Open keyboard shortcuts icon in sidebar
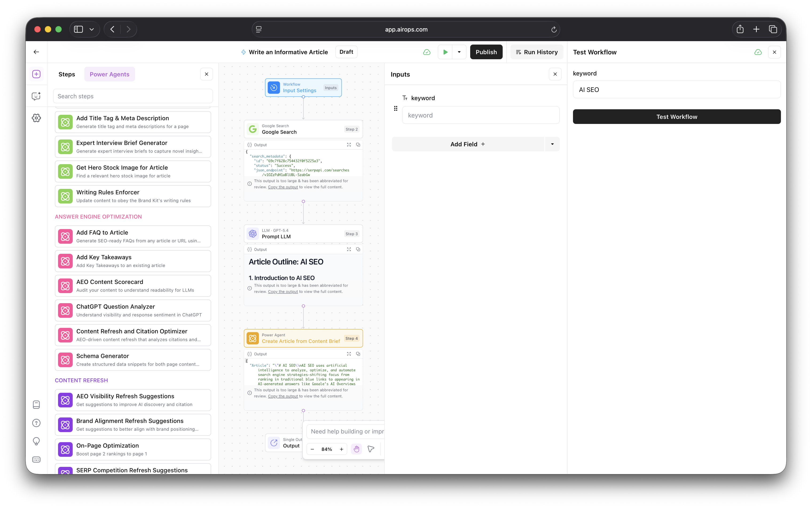Viewport: 812px width, 508px height. click(x=36, y=459)
